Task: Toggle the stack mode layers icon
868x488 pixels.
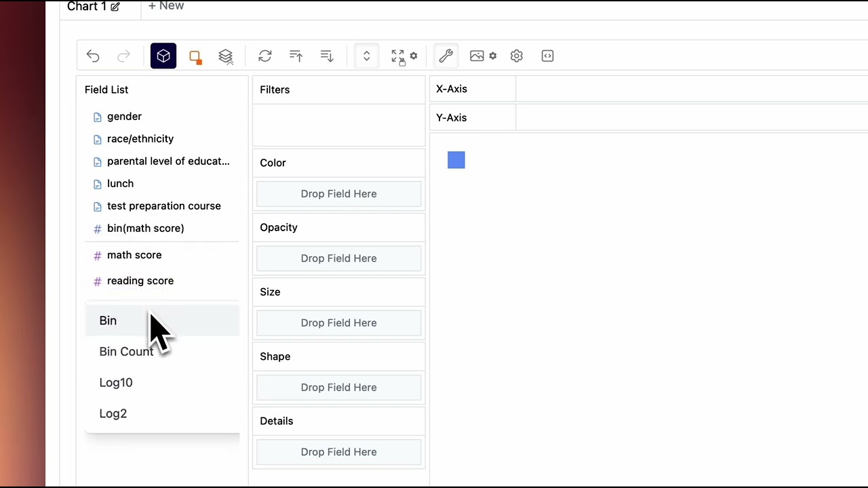Action: 226,56
